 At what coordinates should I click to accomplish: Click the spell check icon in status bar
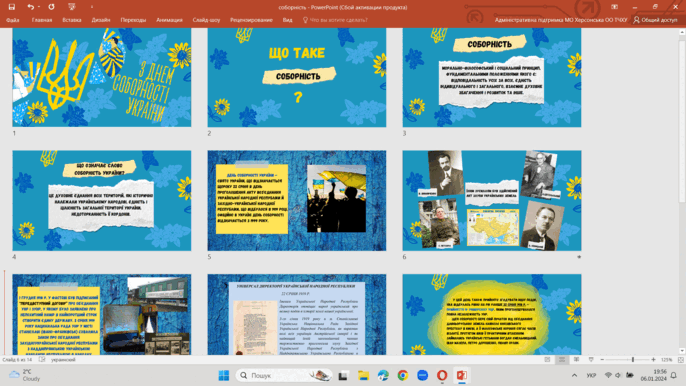pos(42,360)
